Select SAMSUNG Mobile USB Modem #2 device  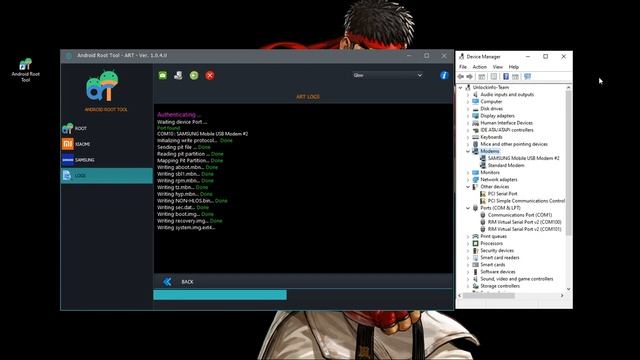pos(523,158)
